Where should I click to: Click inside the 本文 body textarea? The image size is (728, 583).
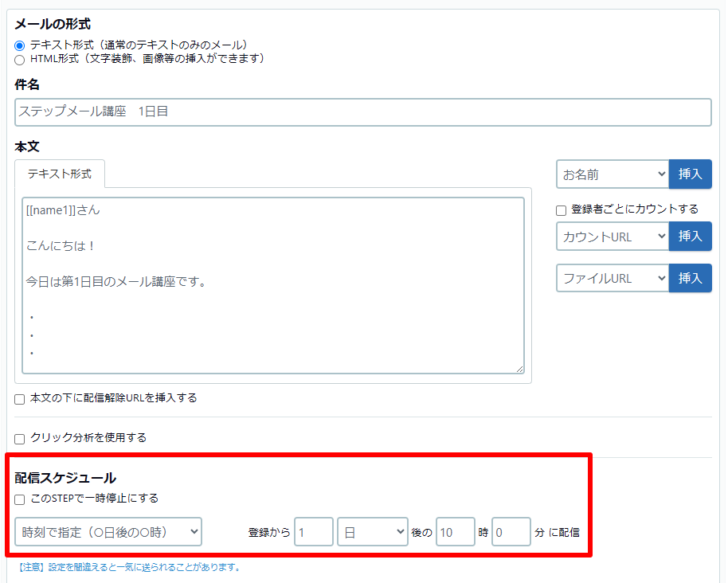click(x=273, y=285)
